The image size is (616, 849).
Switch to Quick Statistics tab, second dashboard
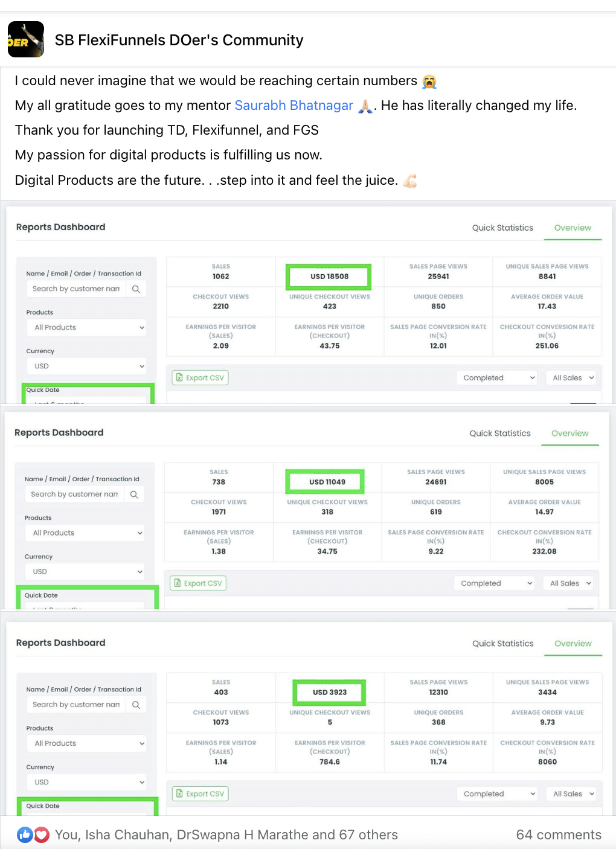pos(500,433)
